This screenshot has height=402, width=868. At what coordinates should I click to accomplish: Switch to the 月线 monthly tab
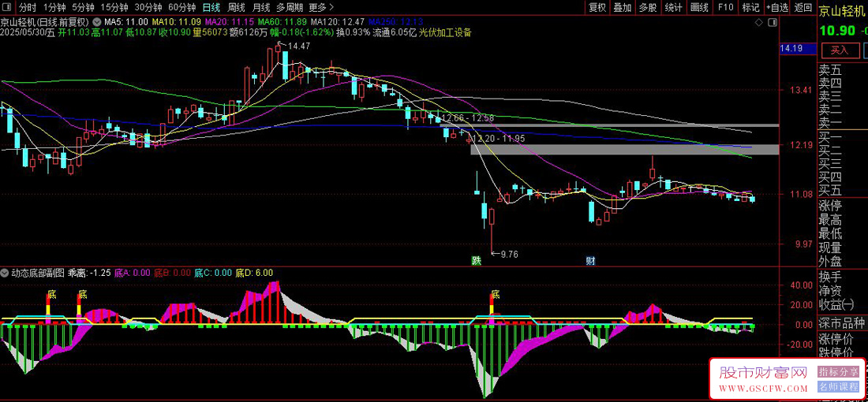pyautogui.click(x=260, y=8)
